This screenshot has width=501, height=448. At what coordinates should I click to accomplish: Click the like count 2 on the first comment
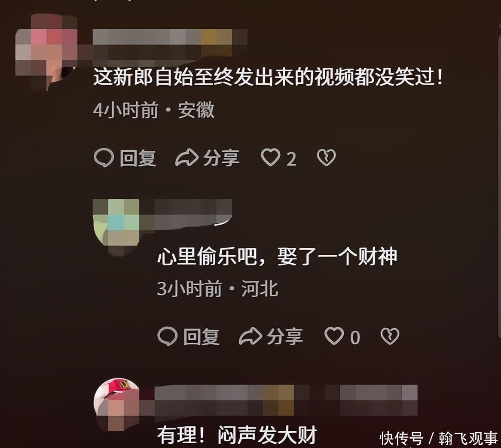click(x=291, y=158)
